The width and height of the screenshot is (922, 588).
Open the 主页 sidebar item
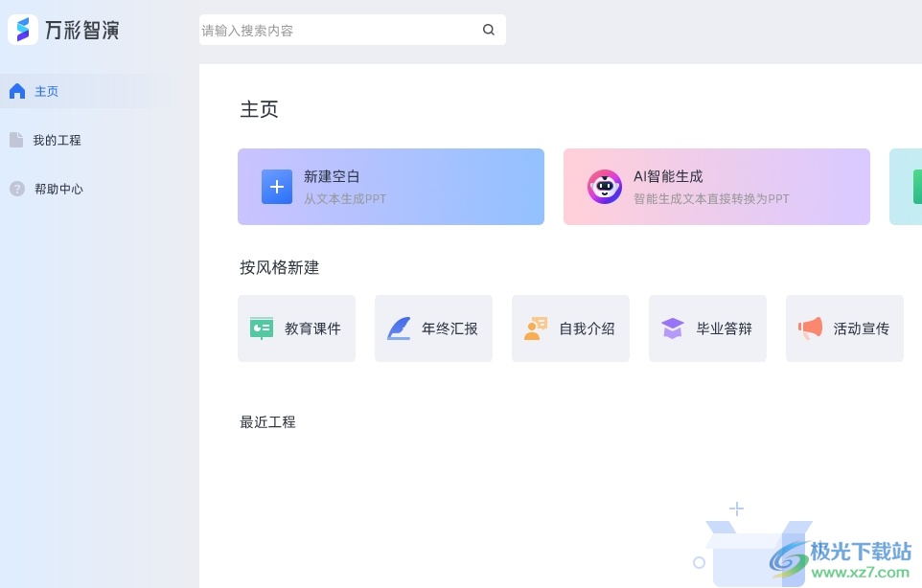point(87,91)
